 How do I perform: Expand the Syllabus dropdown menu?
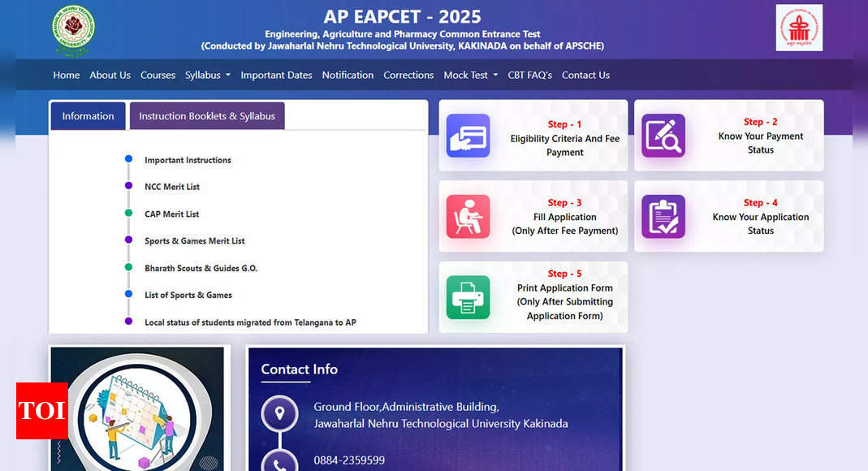pyautogui.click(x=208, y=76)
